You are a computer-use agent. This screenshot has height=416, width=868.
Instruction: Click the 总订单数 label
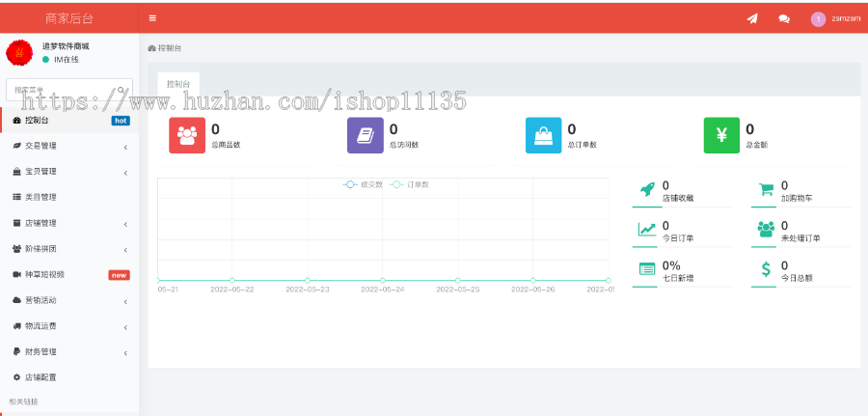[x=583, y=145]
